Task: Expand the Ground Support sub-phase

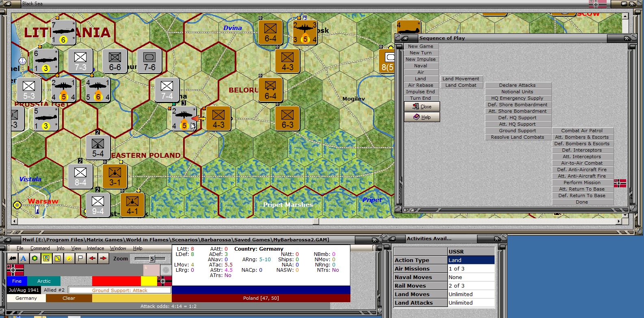Action: pyautogui.click(x=518, y=131)
